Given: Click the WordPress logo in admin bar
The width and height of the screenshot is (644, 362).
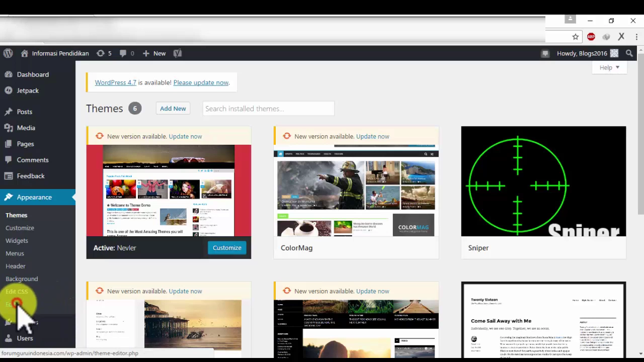Looking at the screenshot, I should coord(8,53).
